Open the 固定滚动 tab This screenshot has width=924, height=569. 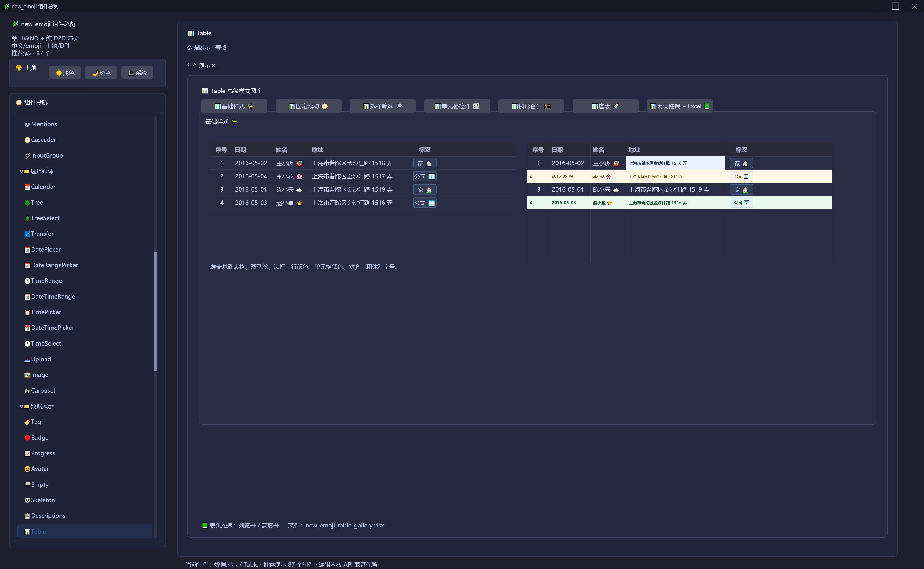pos(308,106)
